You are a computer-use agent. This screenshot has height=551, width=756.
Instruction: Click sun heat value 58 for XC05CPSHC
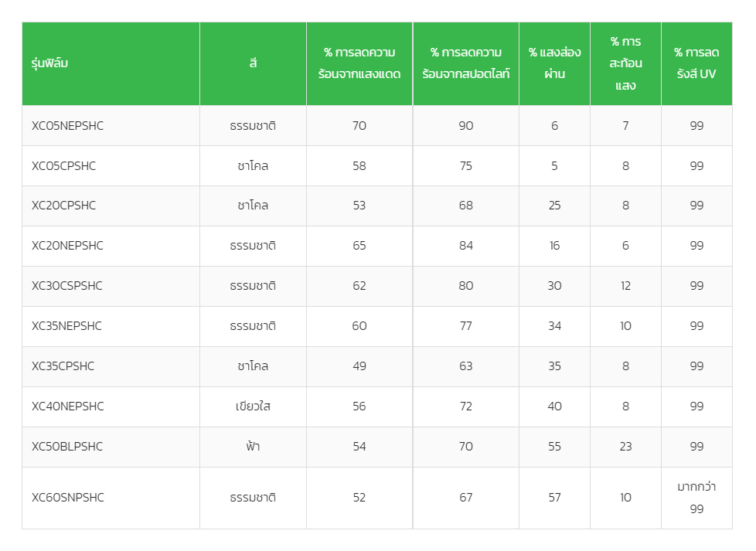click(x=359, y=166)
